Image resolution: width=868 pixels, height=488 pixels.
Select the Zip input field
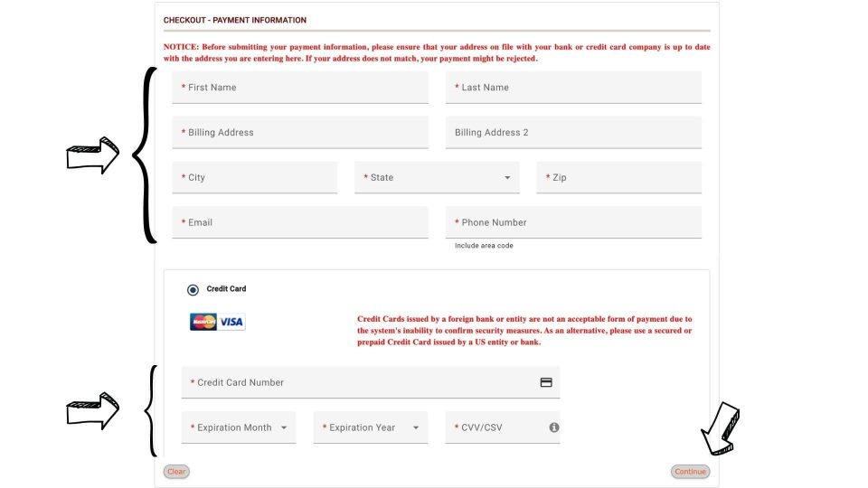[618, 178]
